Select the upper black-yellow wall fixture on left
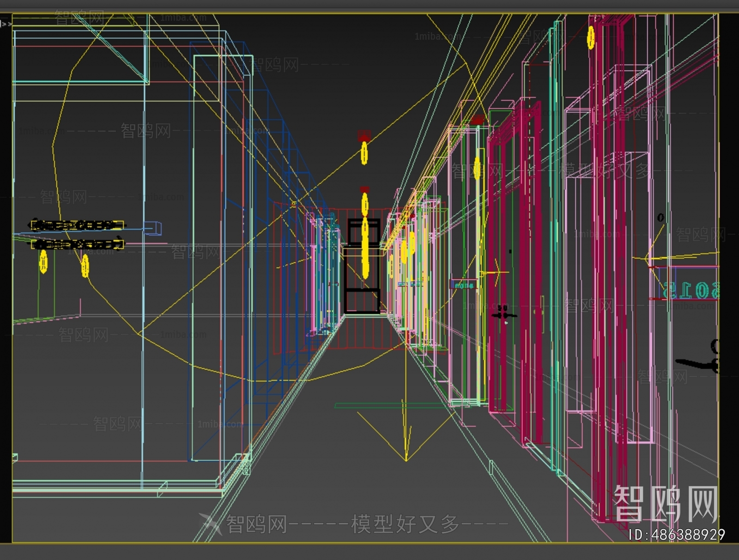 pyautogui.click(x=77, y=225)
